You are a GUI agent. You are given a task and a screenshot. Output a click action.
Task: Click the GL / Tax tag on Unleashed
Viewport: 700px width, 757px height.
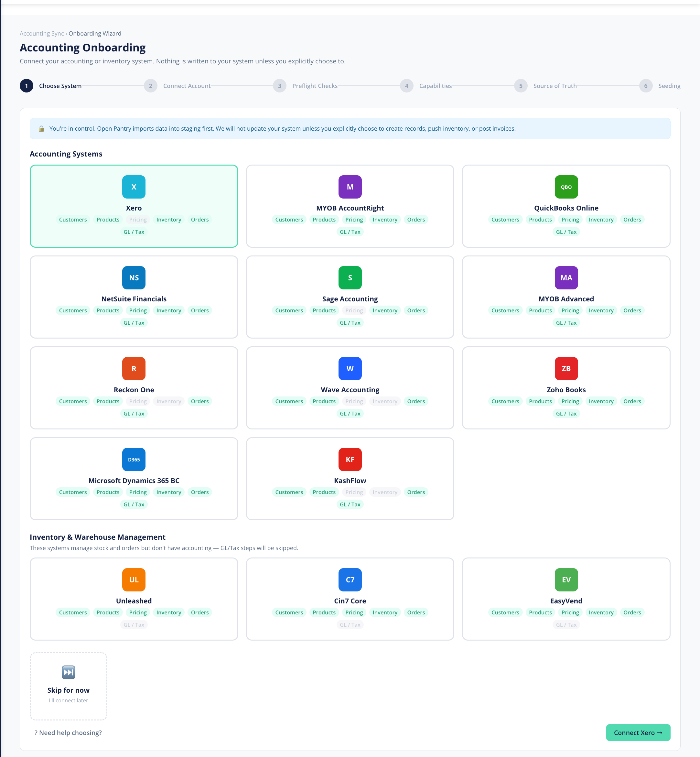click(x=134, y=625)
